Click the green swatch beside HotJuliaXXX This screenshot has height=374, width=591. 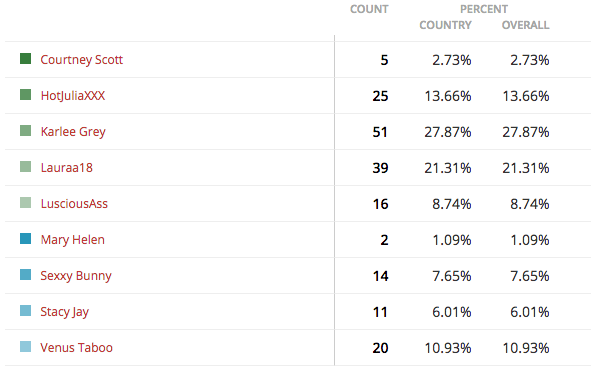25,95
